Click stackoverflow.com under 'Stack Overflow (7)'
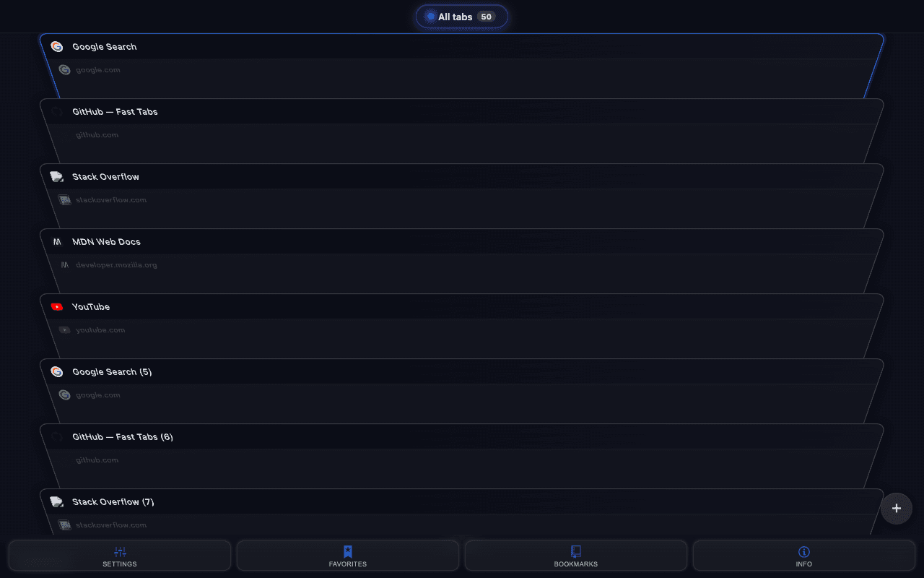 pos(111,525)
